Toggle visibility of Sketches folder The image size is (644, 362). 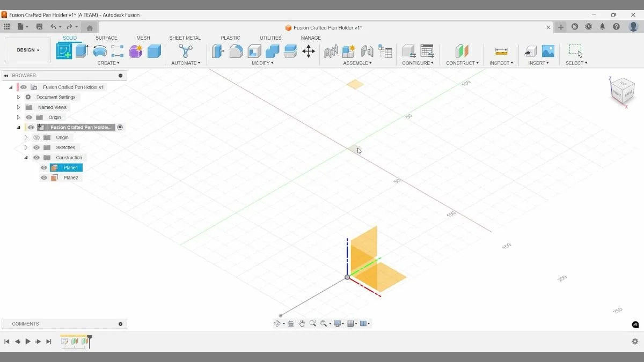(x=36, y=147)
